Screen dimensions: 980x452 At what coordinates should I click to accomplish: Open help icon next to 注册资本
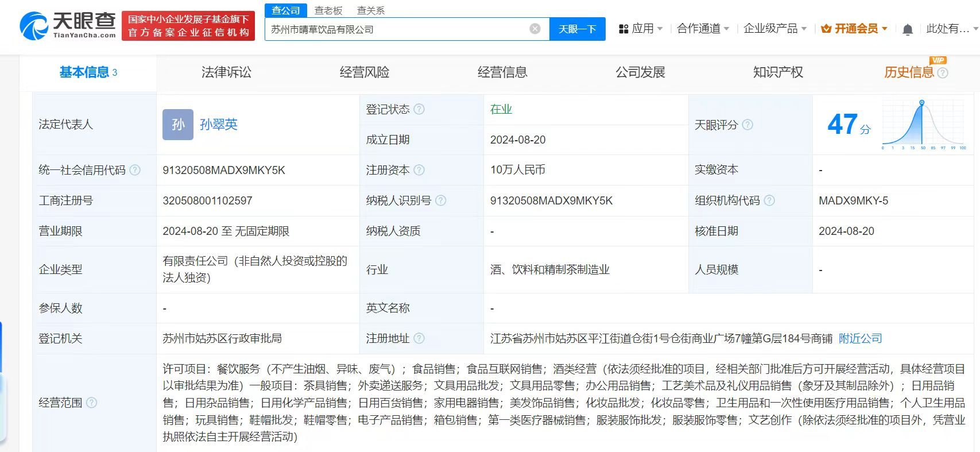click(419, 170)
